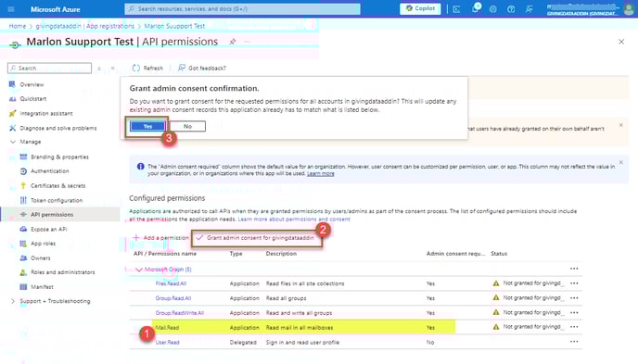Open Files.Read.All permission
The image size is (638, 364).
pos(171,283)
